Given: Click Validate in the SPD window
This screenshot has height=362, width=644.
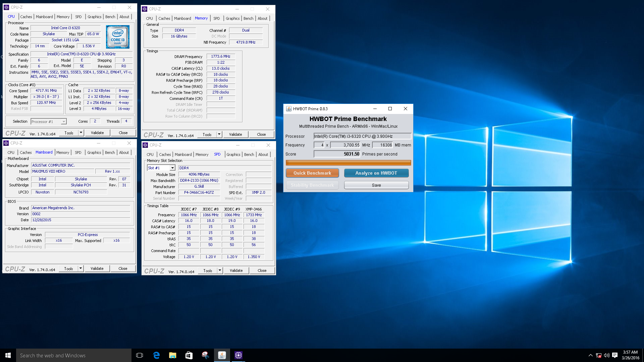Looking at the screenshot, I should pyautogui.click(x=236, y=270).
